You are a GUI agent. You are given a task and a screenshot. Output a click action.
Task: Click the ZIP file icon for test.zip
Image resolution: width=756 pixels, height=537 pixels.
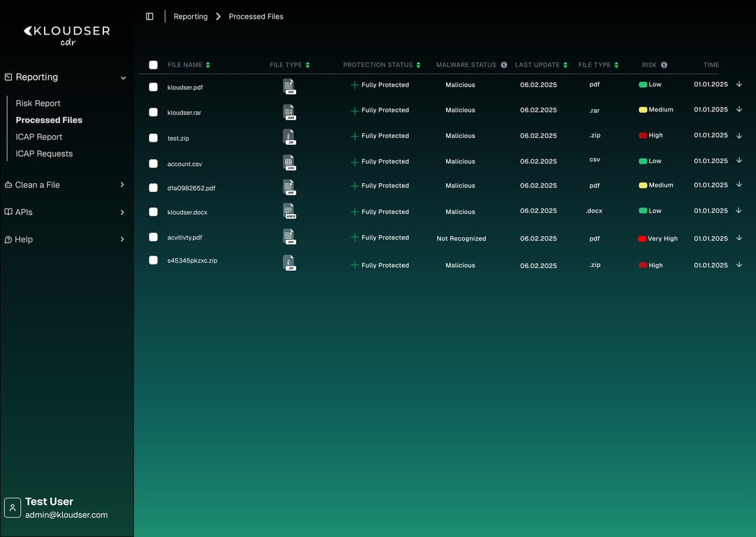(x=289, y=137)
